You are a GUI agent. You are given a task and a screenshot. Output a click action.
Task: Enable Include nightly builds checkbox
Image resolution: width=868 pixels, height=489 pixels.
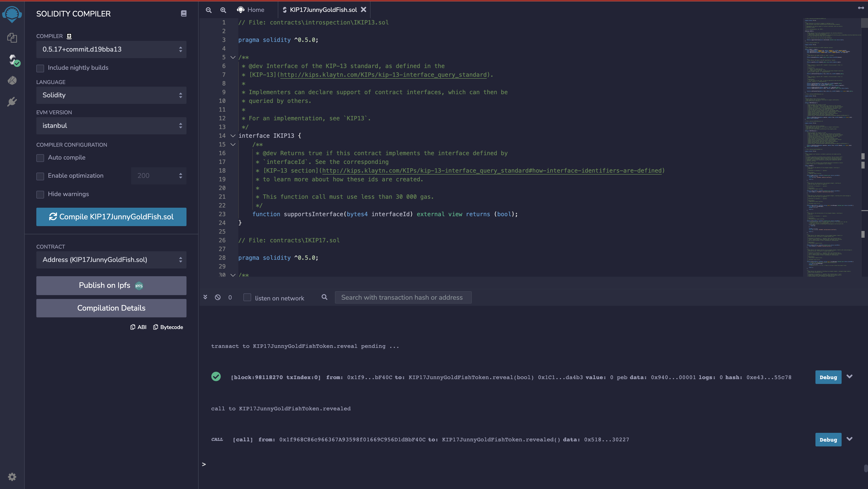[x=40, y=68]
